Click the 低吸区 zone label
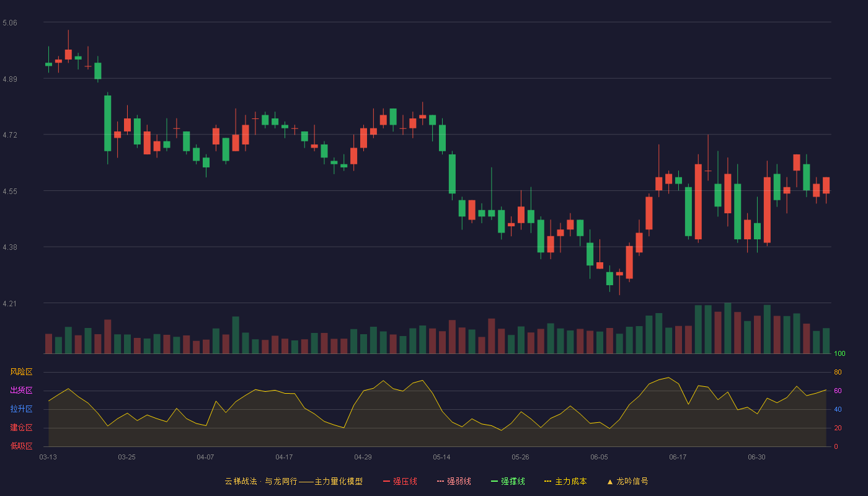868x496 pixels. coord(21,446)
